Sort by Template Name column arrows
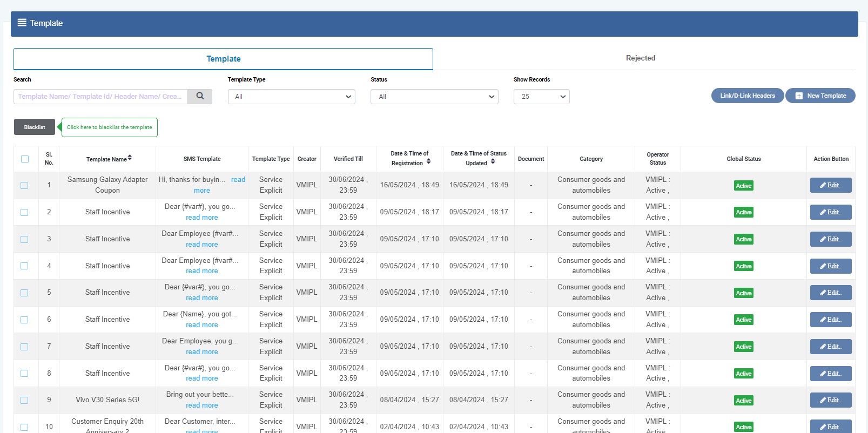The image size is (868, 433). click(x=130, y=158)
